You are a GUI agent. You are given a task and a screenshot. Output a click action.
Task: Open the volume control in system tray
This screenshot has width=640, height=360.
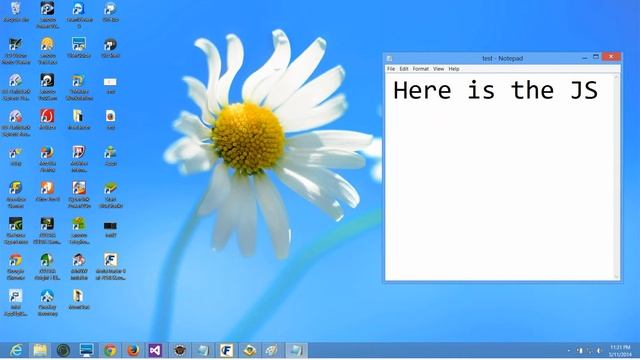[x=599, y=350]
